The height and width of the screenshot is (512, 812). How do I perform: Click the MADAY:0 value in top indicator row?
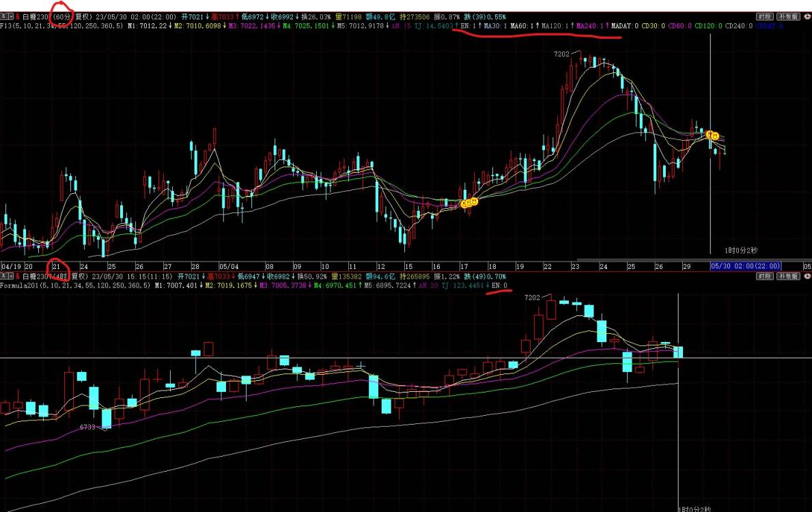tap(625, 25)
